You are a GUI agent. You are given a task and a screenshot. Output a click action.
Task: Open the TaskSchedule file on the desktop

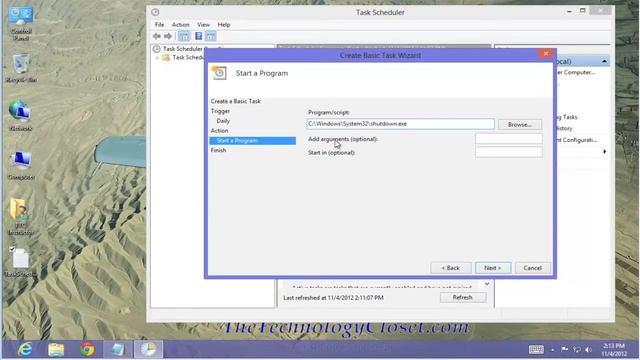click(x=20, y=262)
